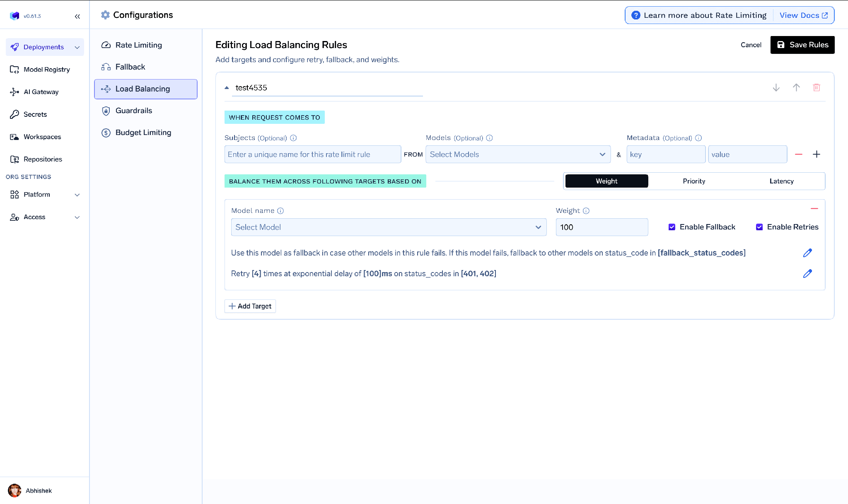
Task: Open Guardrails configuration
Action: tap(146, 111)
